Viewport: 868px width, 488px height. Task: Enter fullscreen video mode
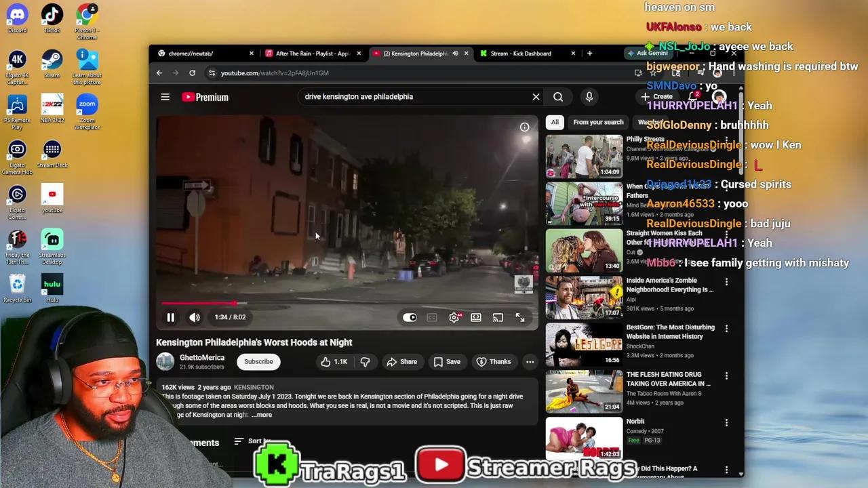pos(520,317)
